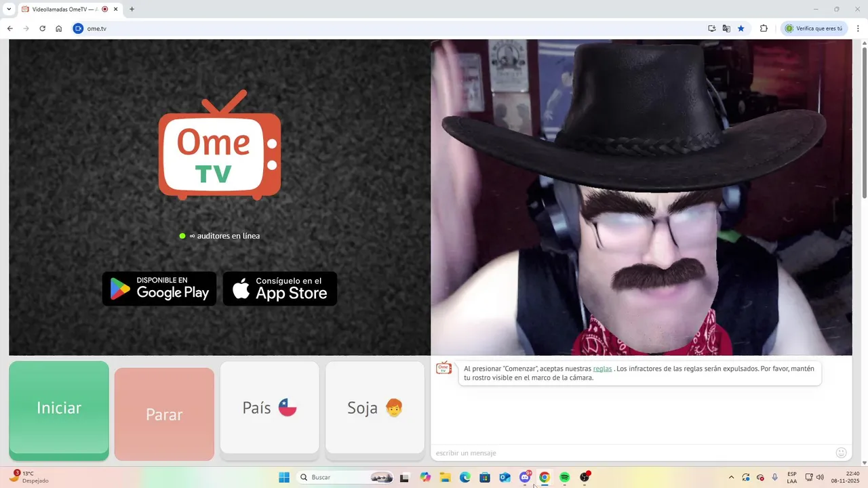
Task: Install app via the address bar install icon
Action: (711, 28)
